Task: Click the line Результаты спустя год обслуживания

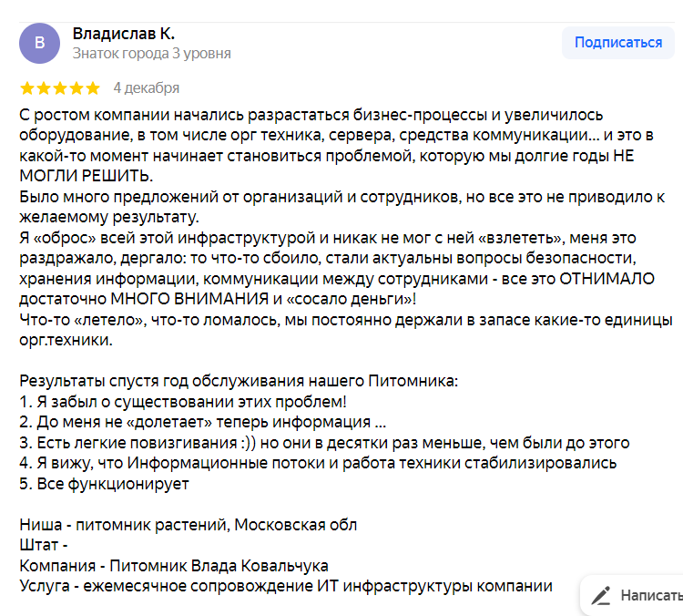Action: point(239,380)
